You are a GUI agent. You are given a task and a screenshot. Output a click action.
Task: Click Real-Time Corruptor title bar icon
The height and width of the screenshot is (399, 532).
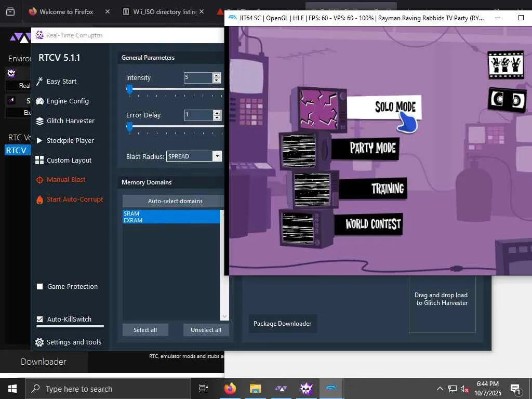pyautogui.click(x=39, y=35)
